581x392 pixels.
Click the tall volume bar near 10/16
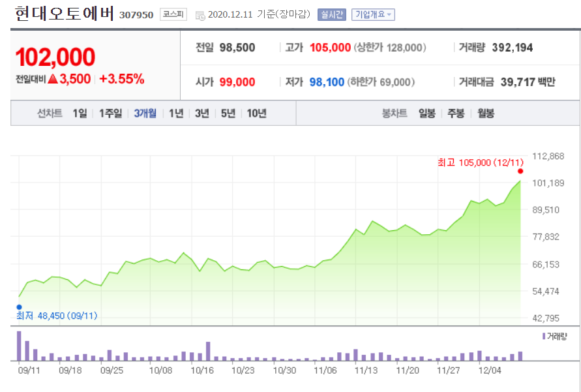tap(208, 351)
